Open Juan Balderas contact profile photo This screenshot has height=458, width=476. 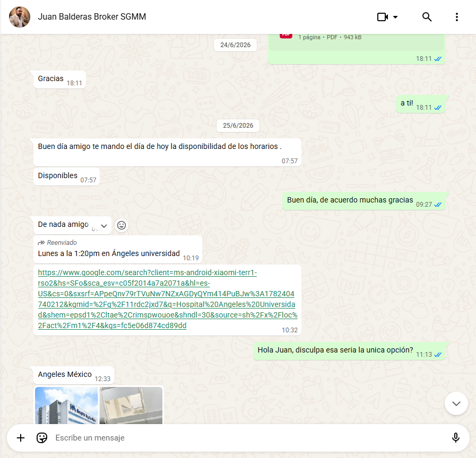click(20, 17)
